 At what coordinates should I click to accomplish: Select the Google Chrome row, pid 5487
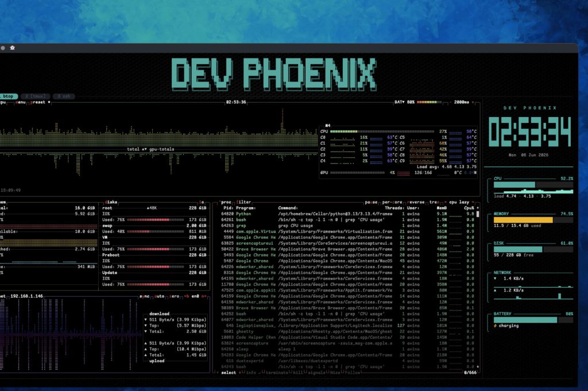(347, 261)
